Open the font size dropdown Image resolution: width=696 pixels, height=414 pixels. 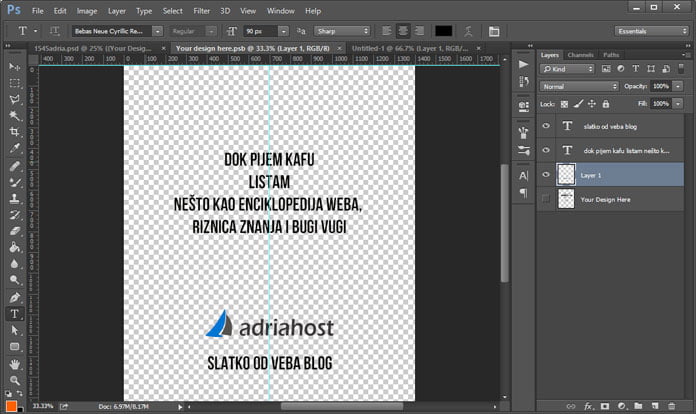(283, 31)
